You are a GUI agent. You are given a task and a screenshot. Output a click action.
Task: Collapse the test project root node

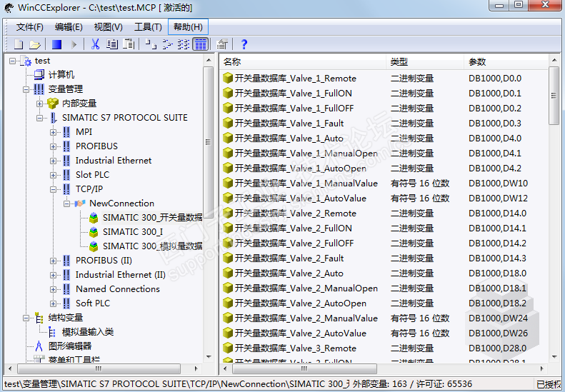point(12,61)
